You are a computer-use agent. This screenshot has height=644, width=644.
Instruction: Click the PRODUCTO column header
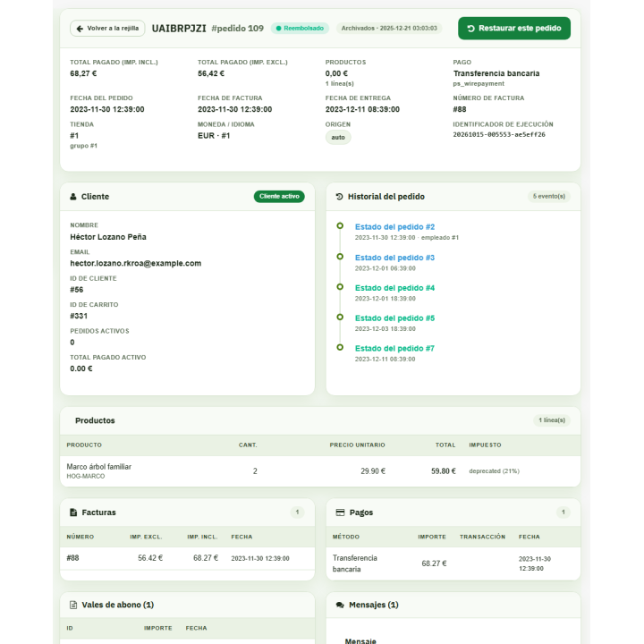[84, 445]
